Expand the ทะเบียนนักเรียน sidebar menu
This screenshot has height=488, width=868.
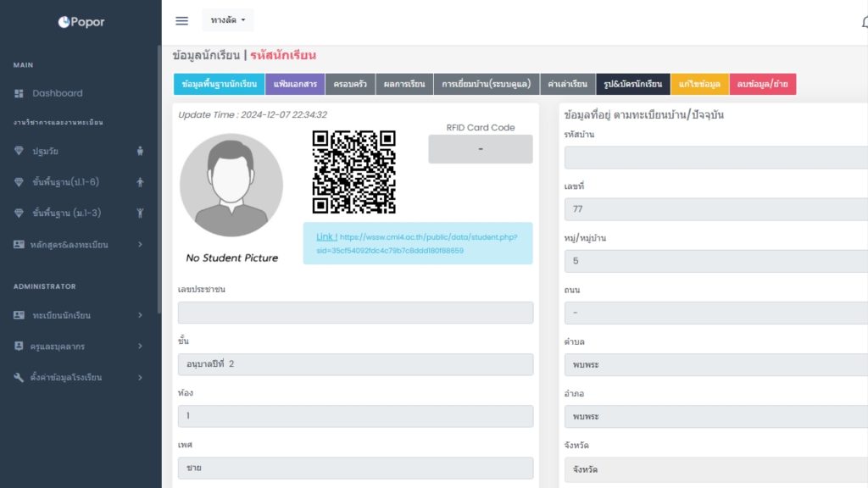tap(78, 315)
